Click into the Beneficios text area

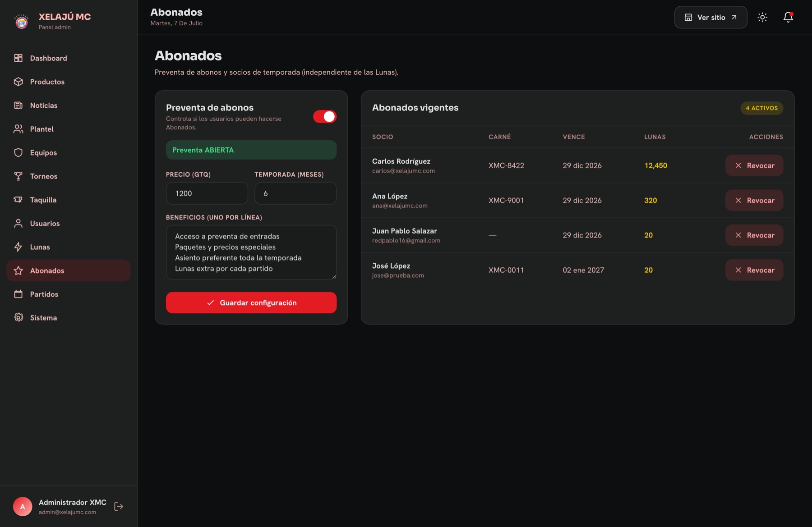pos(251,252)
